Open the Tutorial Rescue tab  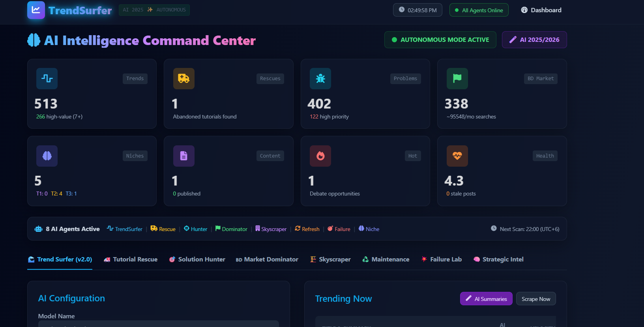click(131, 259)
